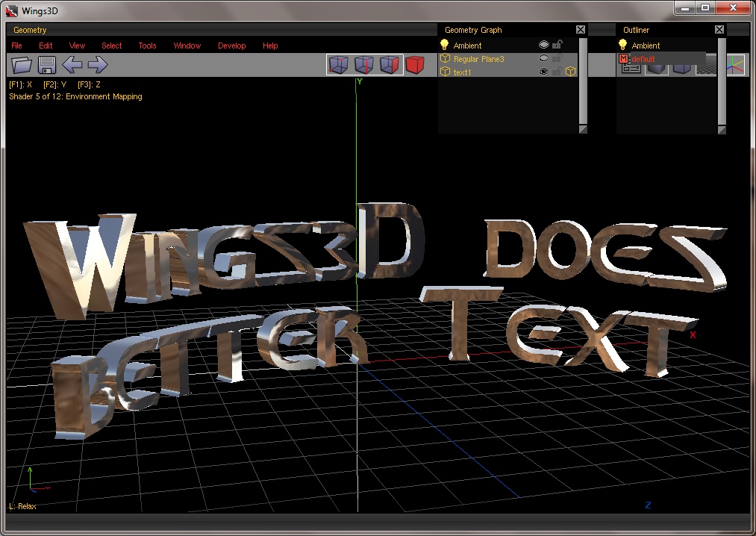
Task: Click the Outliner panel title
Action: [x=636, y=29]
